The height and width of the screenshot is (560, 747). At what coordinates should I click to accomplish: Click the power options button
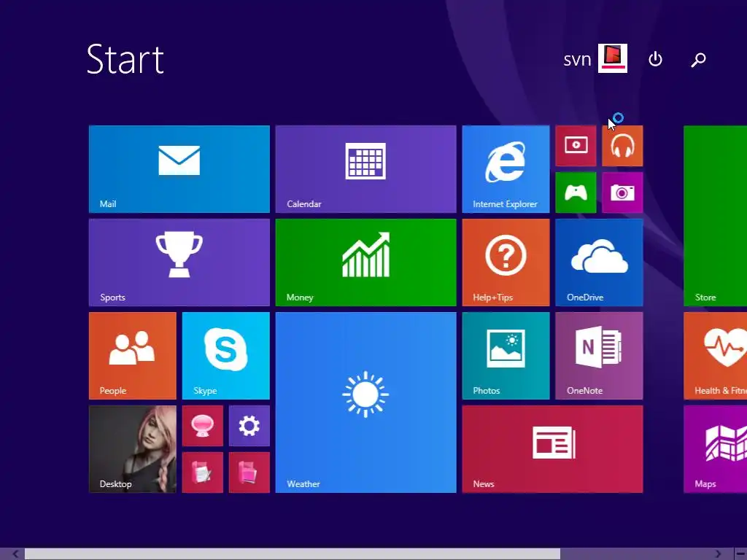coord(656,59)
